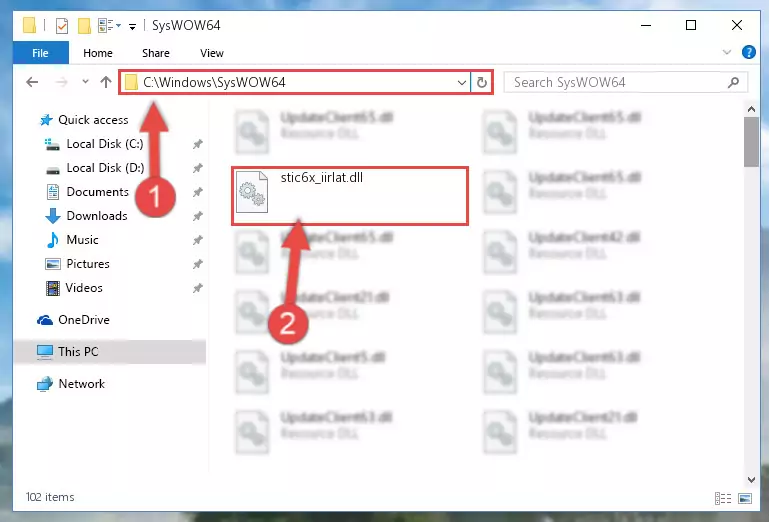
Task: Click the Search SysWOW64 field
Action: (625, 82)
